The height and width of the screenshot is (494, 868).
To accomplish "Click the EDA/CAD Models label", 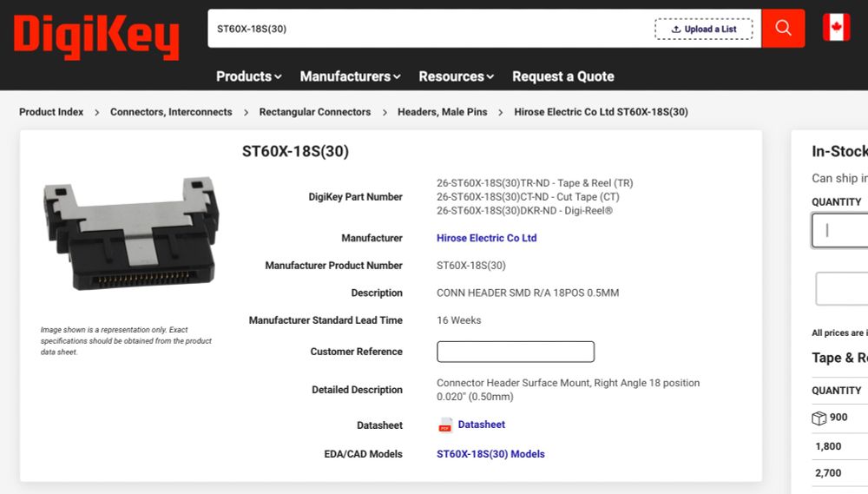I will 363,454.
